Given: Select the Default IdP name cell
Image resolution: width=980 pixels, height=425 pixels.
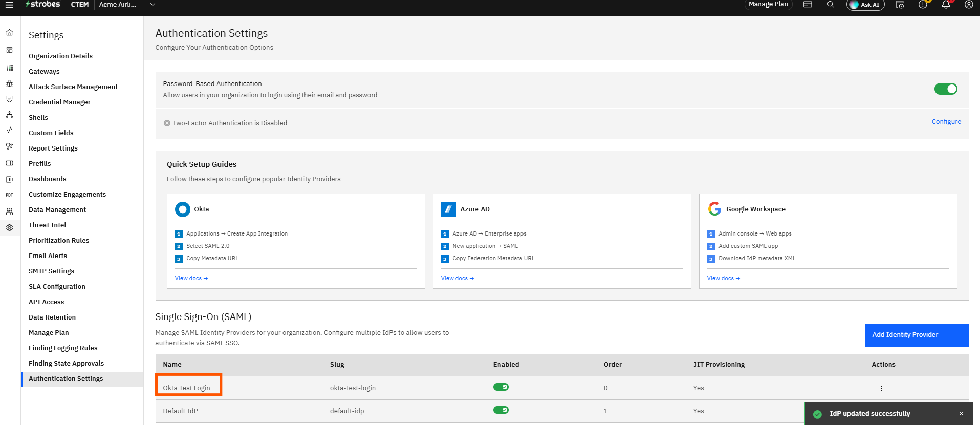Looking at the screenshot, I should pos(180,411).
